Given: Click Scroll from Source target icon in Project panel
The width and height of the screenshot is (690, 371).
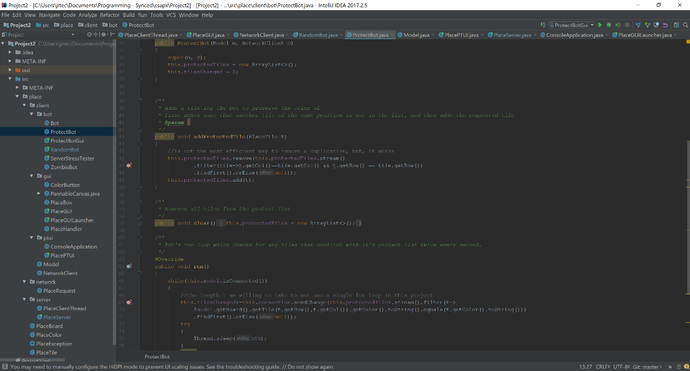Looking at the screenshot, I should (x=89, y=34).
